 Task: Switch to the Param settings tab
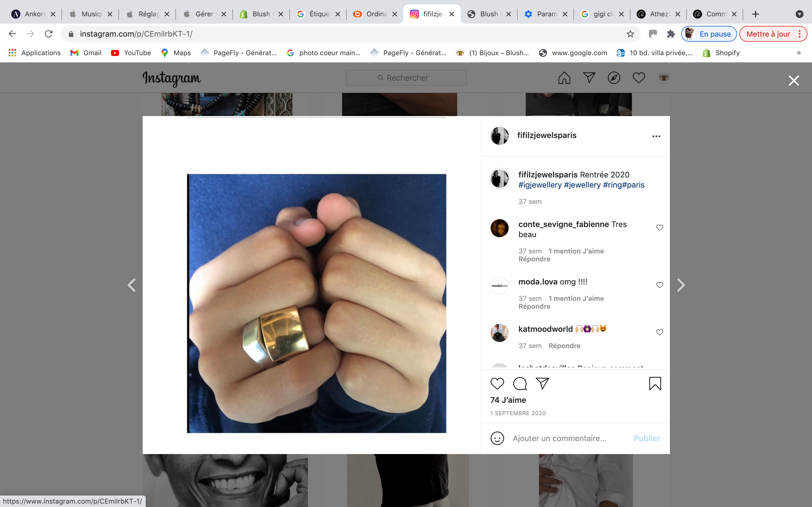(546, 14)
